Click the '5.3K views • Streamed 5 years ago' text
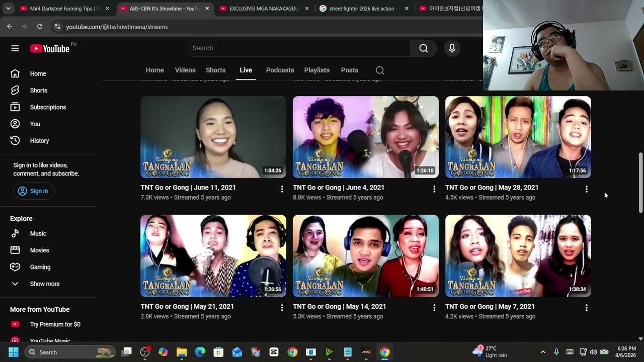 [338, 316]
